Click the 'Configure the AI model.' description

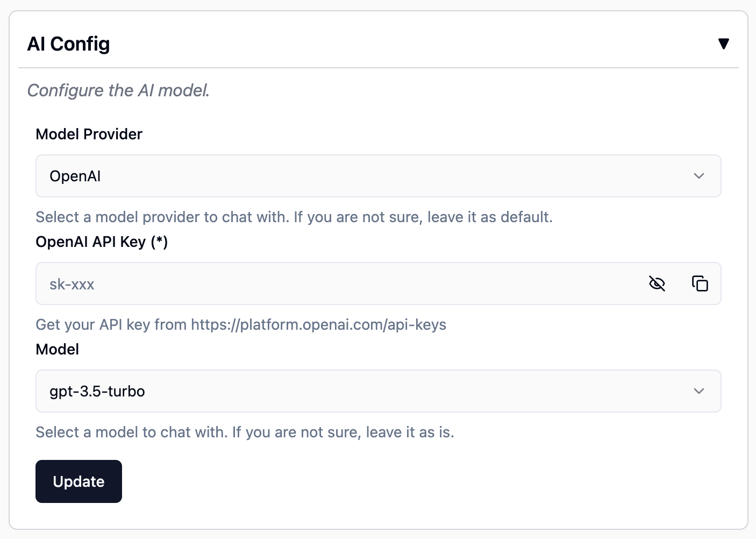coord(118,90)
